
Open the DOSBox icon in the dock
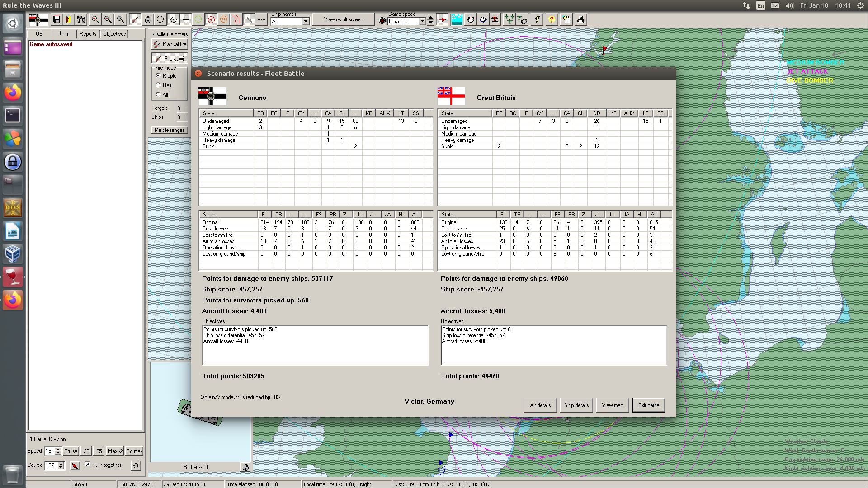pyautogui.click(x=13, y=208)
